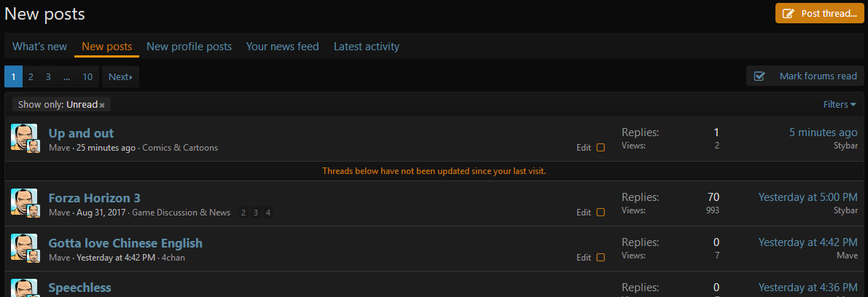Go to page 10 of new posts

(87, 77)
